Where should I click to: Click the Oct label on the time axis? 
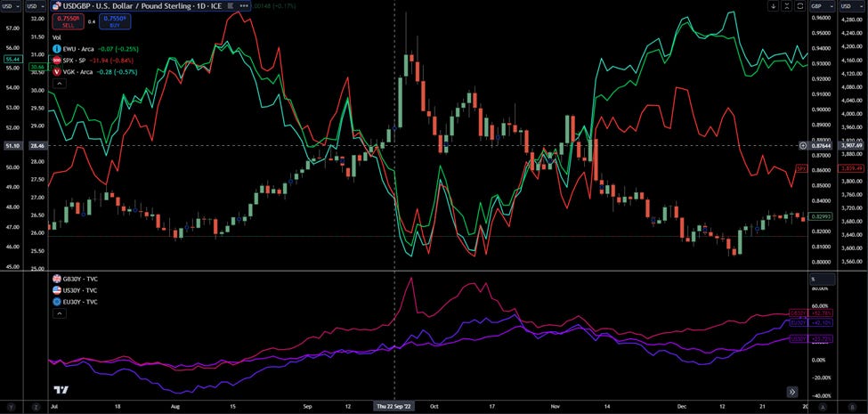(434, 407)
